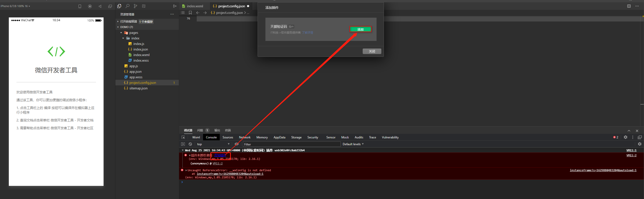Collapse the debugger panel with up chevron
This screenshot has height=199, width=644.
tap(629, 131)
